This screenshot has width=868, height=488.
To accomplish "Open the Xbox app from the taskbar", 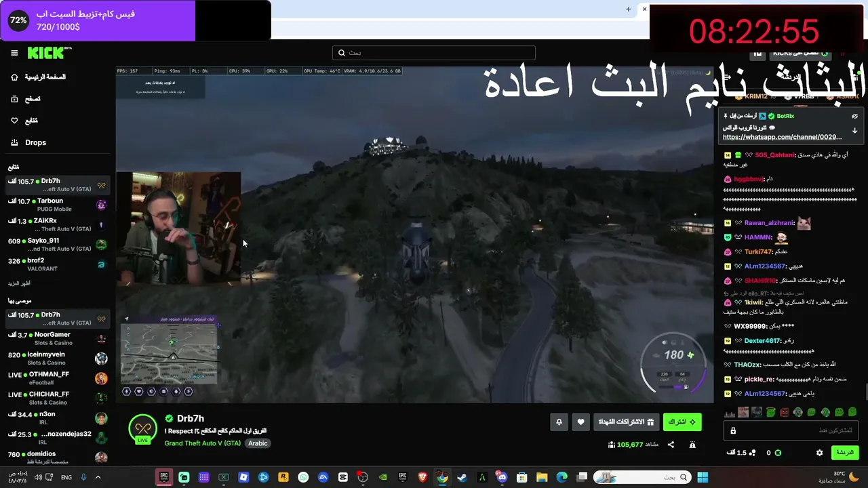I will (223, 477).
